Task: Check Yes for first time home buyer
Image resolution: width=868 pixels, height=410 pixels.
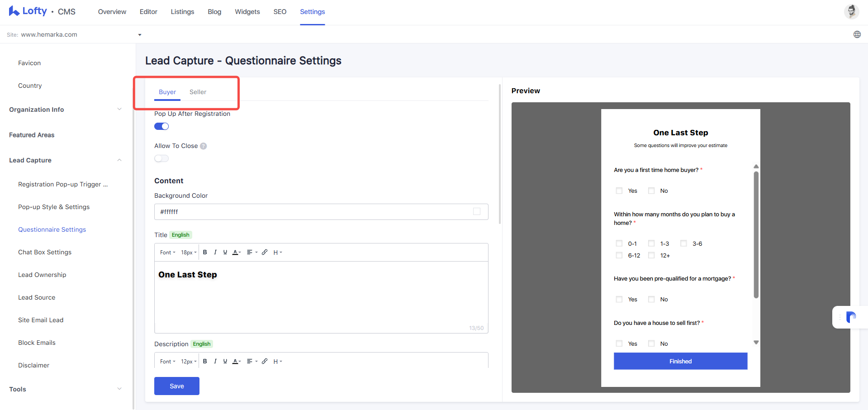Action: 619,191
